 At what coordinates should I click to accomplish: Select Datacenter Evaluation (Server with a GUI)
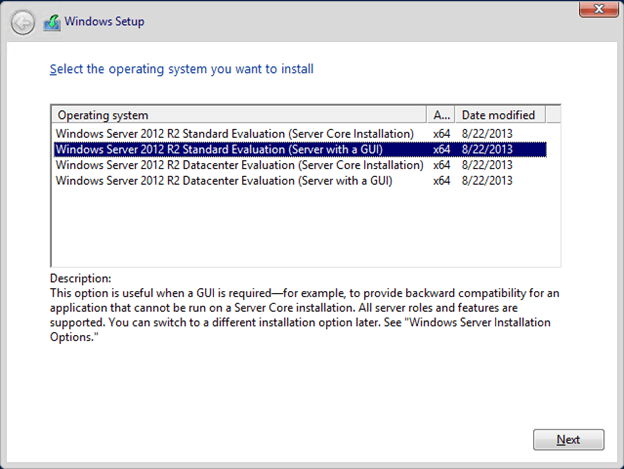[223, 181]
